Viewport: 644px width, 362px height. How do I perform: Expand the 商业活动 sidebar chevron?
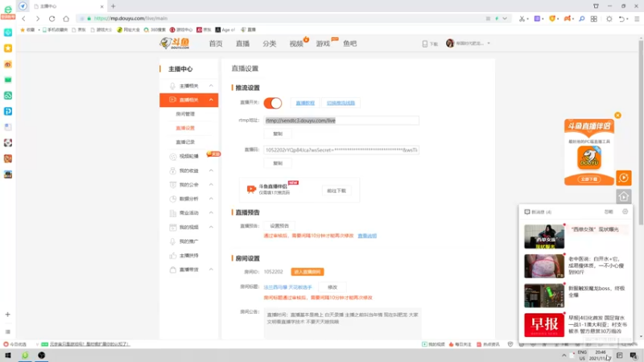(x=211, y=212)
